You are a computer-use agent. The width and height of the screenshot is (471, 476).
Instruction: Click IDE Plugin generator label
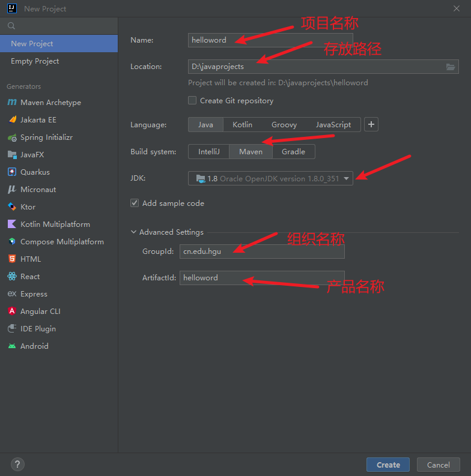click(38, 329)
